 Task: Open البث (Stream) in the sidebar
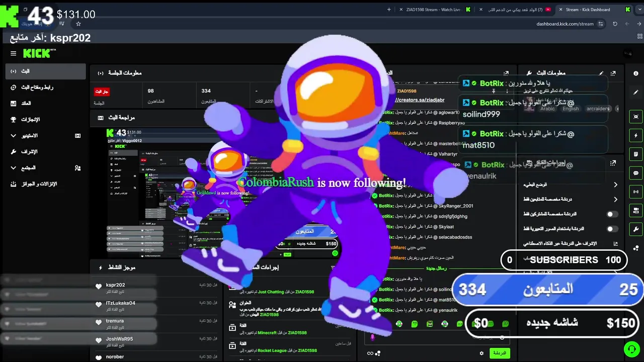pos(46,71)
